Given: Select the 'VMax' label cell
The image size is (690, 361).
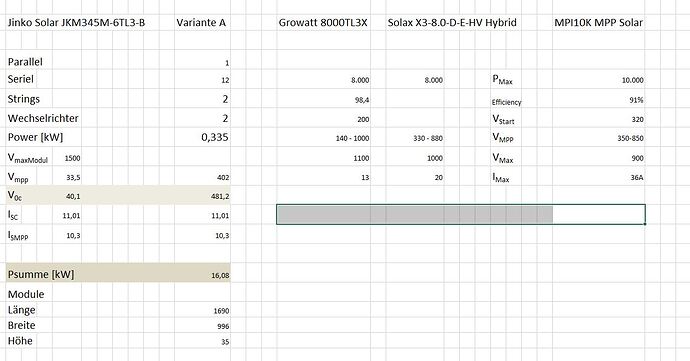Looking at the screenshot, I should [x=503, y=158].
